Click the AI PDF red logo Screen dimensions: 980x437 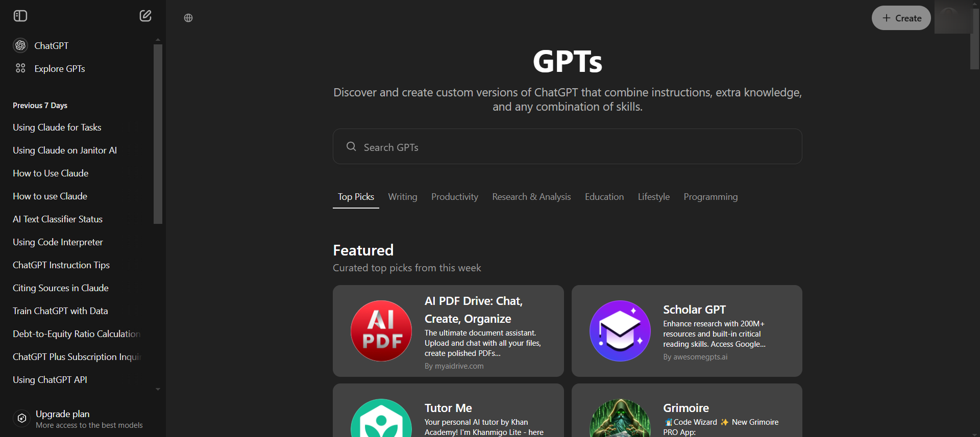click(381, 331)
